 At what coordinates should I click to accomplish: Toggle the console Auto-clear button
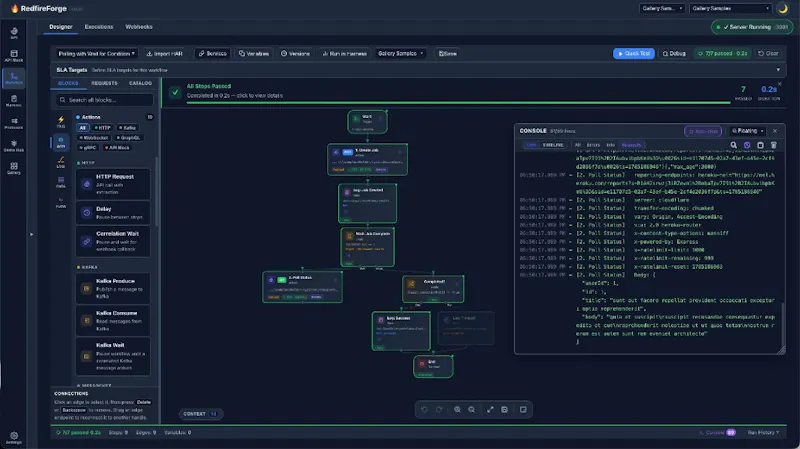(703, 131)
